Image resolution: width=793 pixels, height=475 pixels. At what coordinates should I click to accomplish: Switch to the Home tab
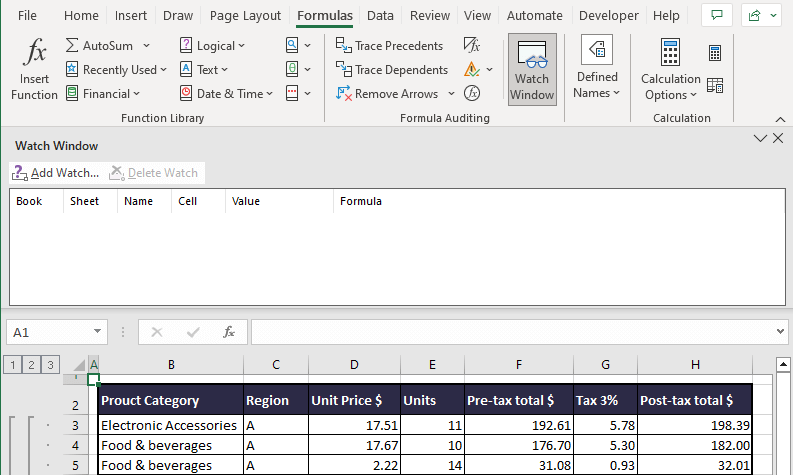(81, 16)
